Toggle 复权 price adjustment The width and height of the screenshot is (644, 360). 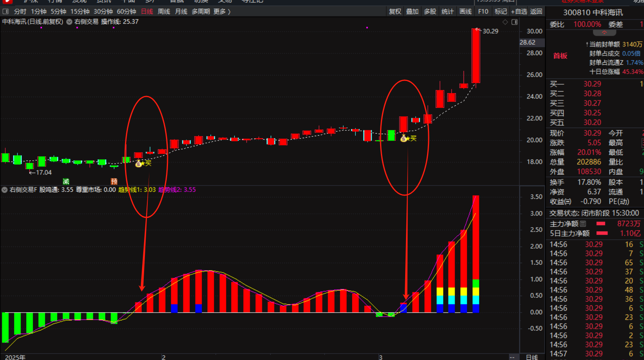[x=395, y=11]
